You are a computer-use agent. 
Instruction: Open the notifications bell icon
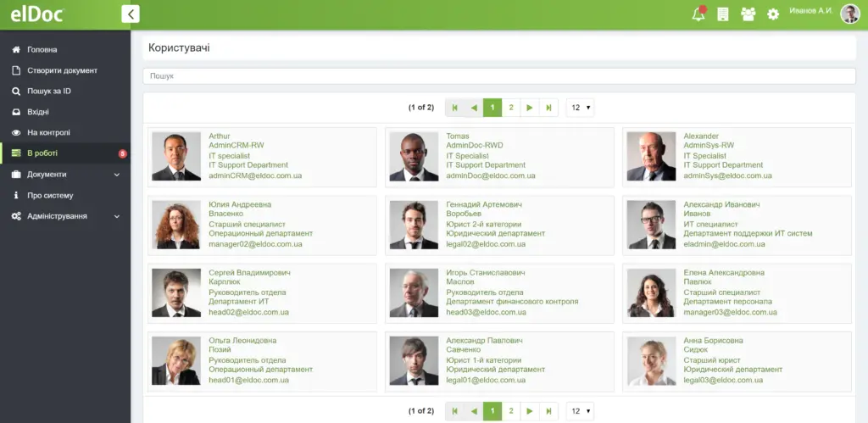pos(698,14)
